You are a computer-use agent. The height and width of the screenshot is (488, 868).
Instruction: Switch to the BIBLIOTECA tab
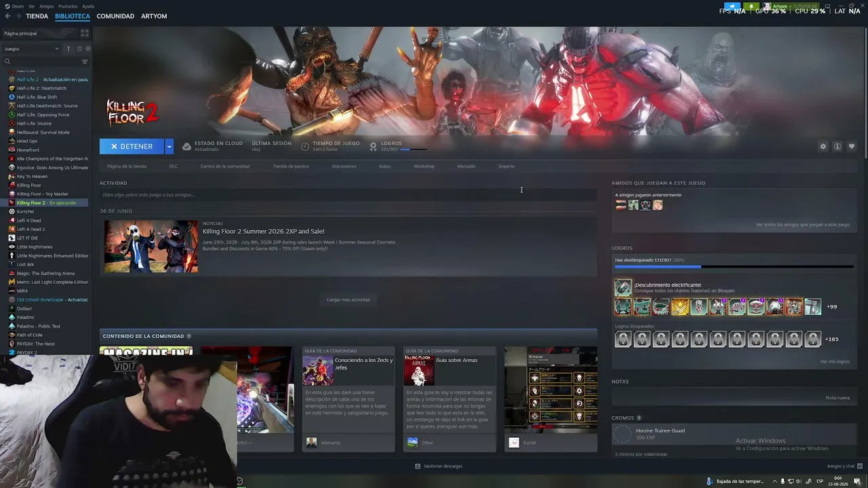(73, 16)
